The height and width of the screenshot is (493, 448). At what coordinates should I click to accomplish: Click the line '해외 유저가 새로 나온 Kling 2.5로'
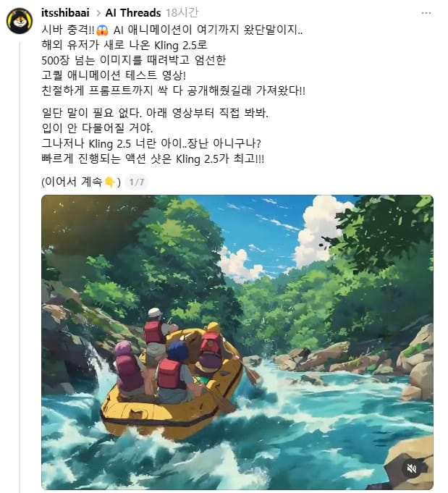pos(124,45)
